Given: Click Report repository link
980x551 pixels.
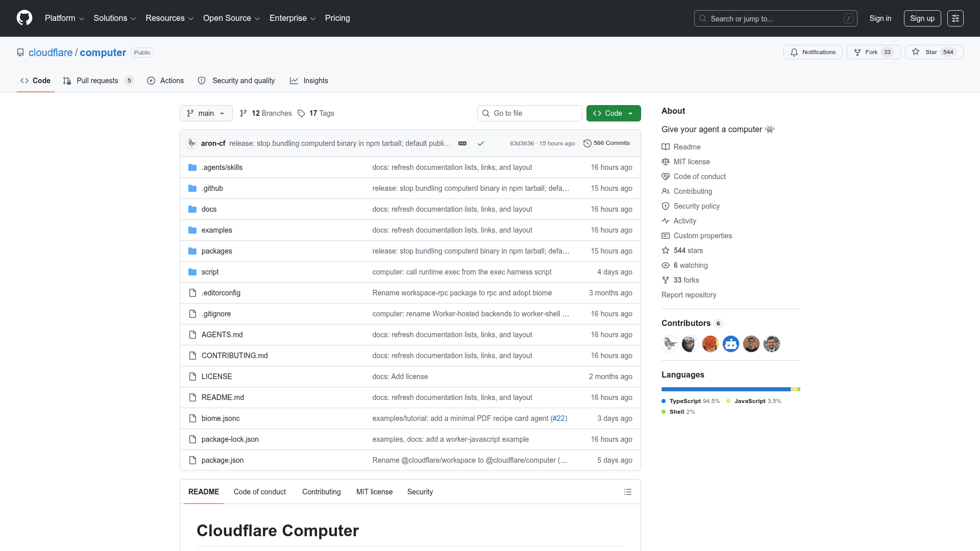Looking at the screenshot, I should (689, 295).
